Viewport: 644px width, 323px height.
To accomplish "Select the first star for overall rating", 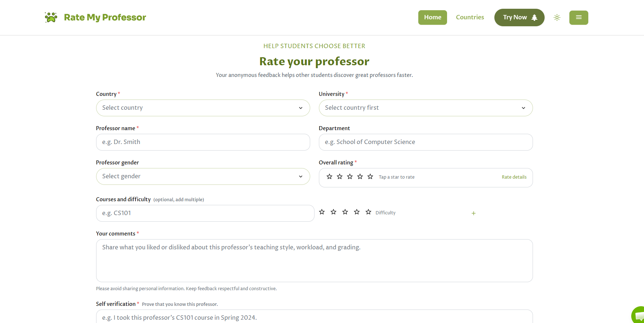I will tap(329, 176).
